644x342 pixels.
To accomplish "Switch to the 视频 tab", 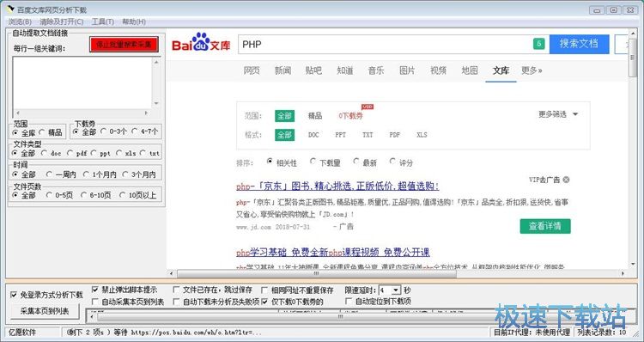I will pos(438,70).
